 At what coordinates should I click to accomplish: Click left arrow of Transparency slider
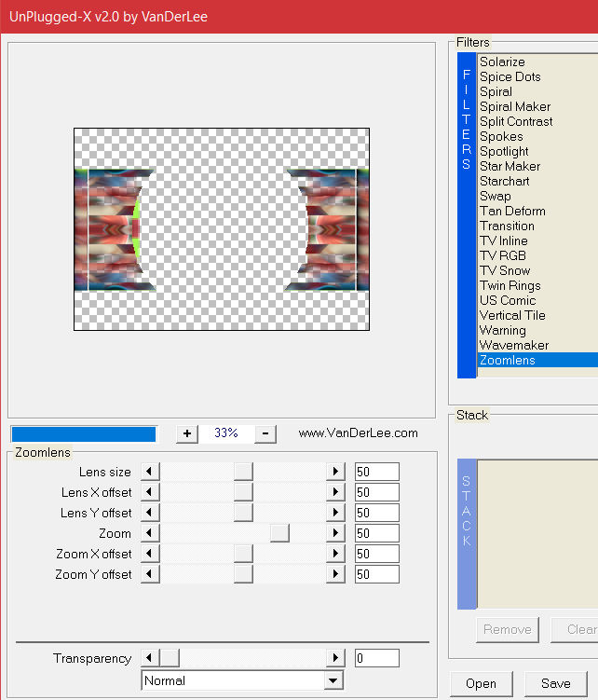click(x=149, y=658)
